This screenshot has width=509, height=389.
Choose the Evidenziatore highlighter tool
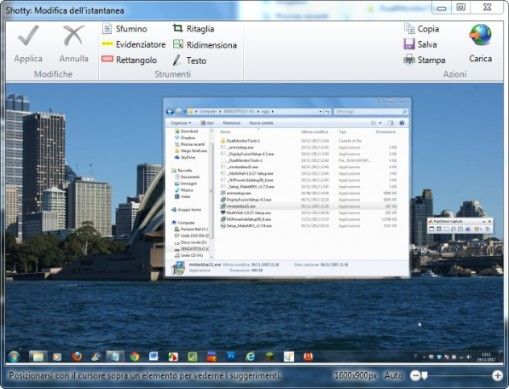(133, 44)
